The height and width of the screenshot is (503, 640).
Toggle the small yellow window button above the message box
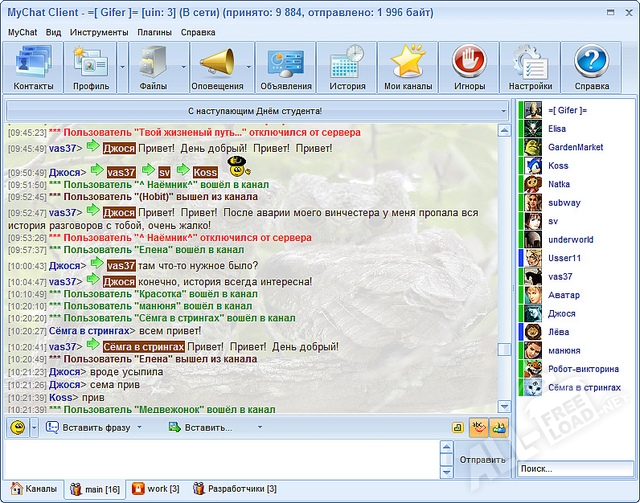(456, 428)
